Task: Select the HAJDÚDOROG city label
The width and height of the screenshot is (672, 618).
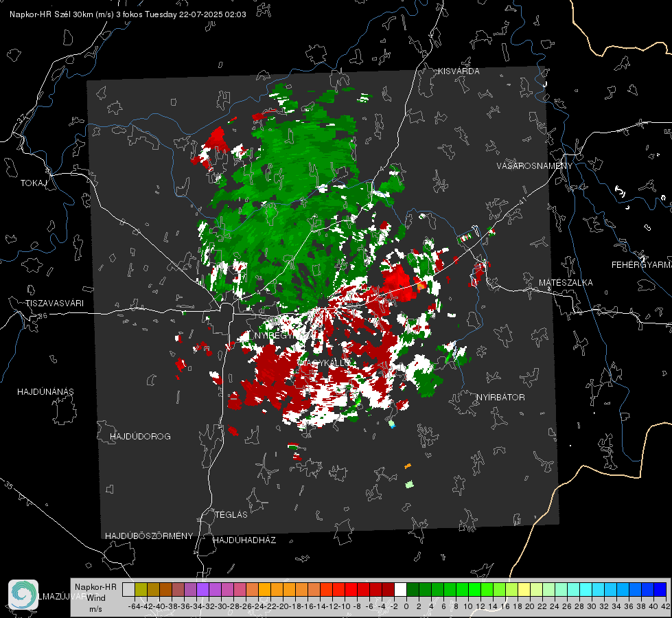Action: tap(140, 436)
